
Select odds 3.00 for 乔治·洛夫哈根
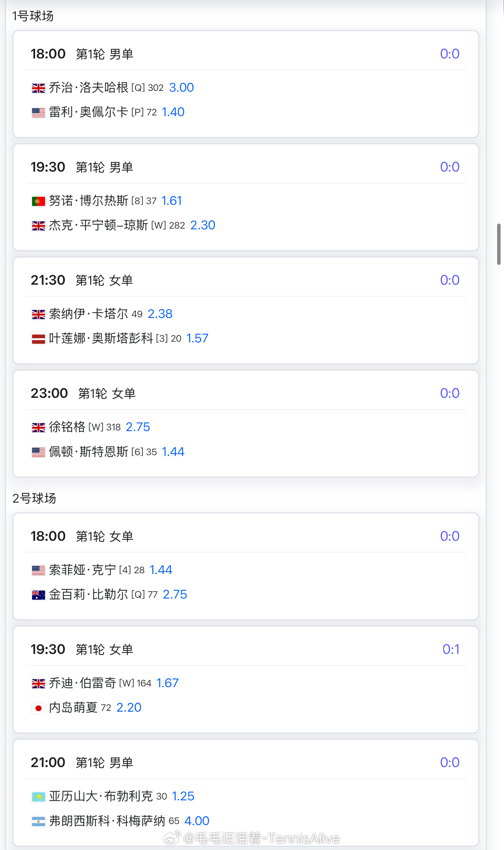(x=181, y=88)
